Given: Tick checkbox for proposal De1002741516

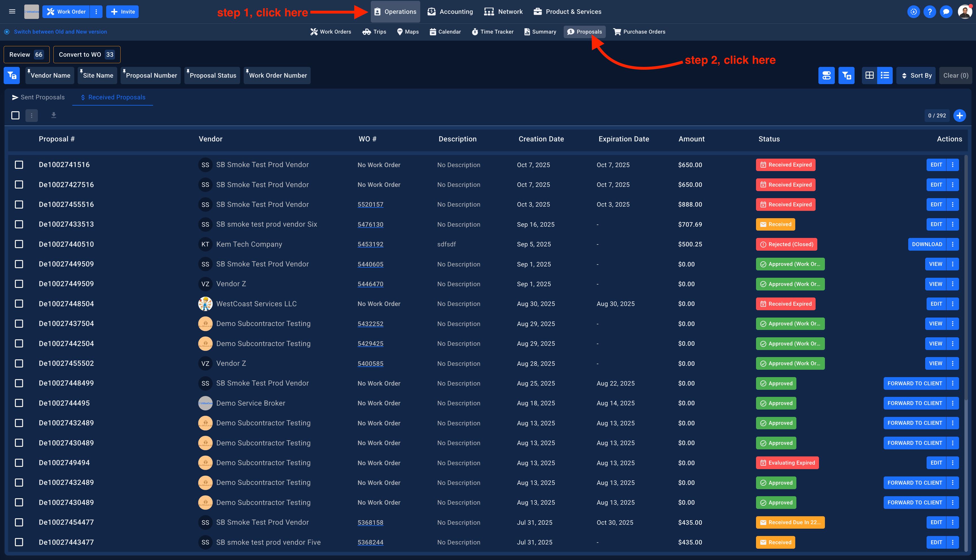Looking at the screenshot, I should [19, 165].
